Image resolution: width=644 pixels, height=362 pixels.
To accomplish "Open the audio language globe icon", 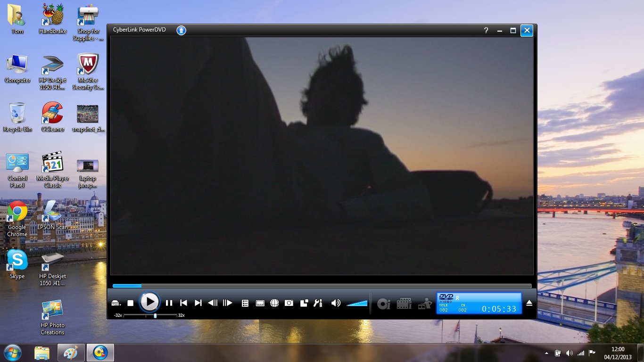I will coord(274,303).
